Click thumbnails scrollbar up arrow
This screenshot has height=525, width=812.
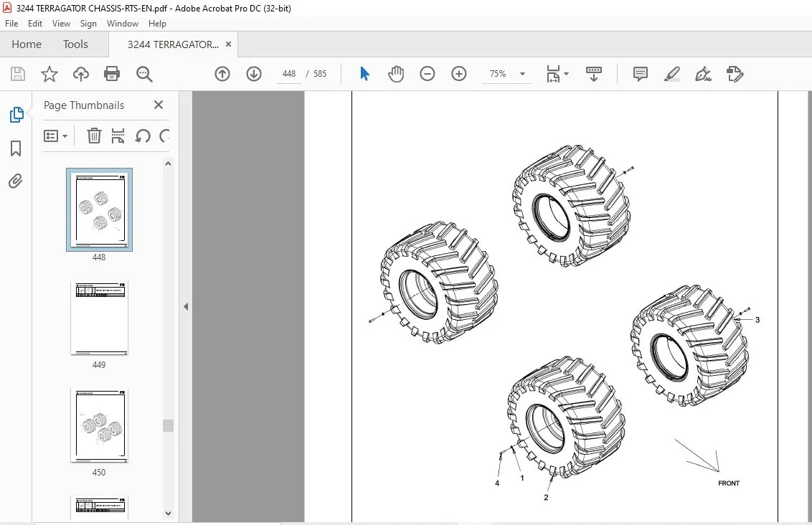click(x=168, y=164)
